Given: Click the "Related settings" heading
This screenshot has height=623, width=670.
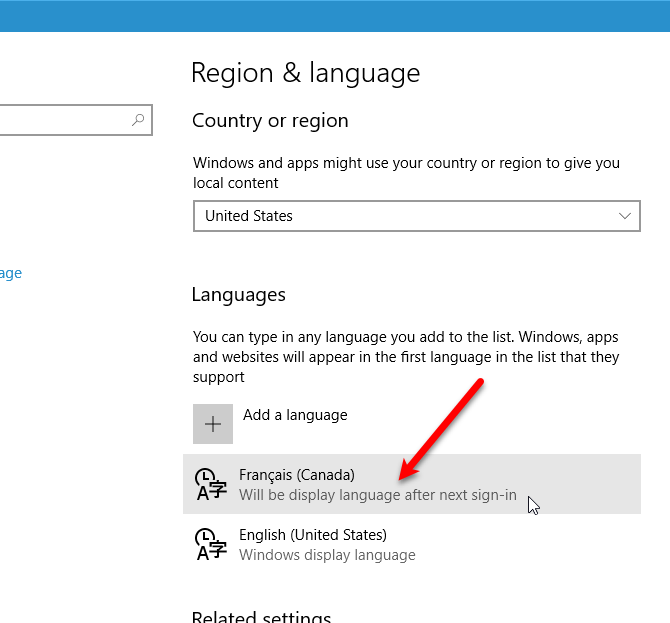Looking at the screenshot, I should 261,616.
